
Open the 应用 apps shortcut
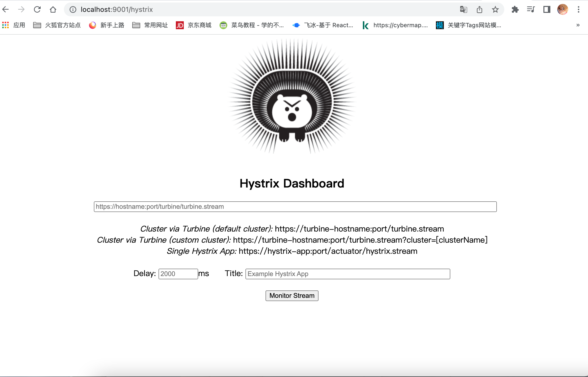click(x=14, y=25)
